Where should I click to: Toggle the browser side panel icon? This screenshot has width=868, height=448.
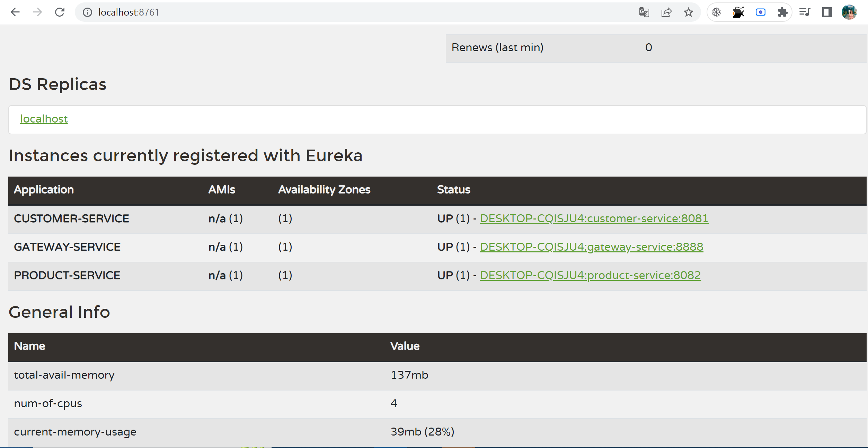click(x=827, y=12)
